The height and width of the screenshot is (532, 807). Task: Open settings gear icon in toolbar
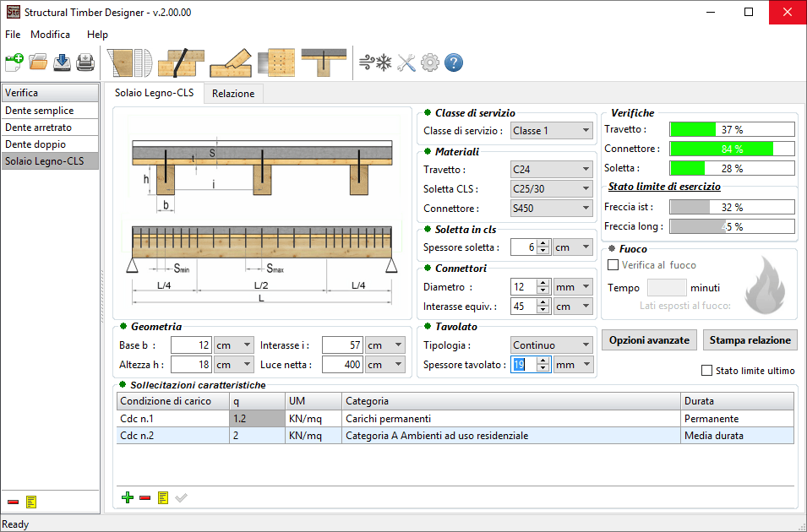click(x=430, y=62)
